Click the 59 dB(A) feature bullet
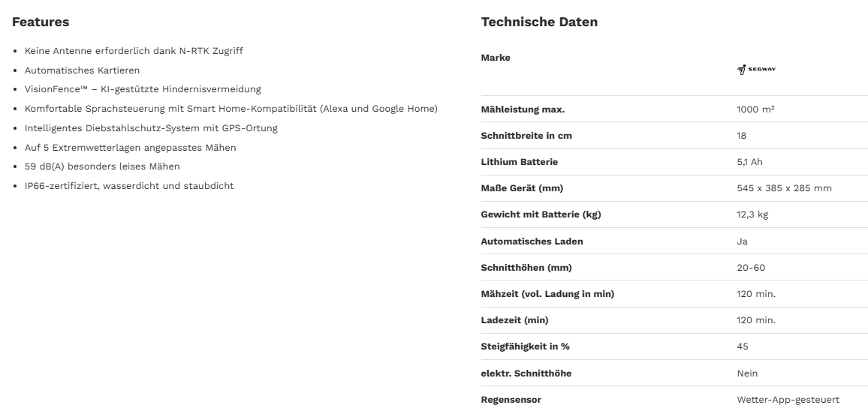Image resolution: width=868 pixels, height=408 pixels. [102, 166]
